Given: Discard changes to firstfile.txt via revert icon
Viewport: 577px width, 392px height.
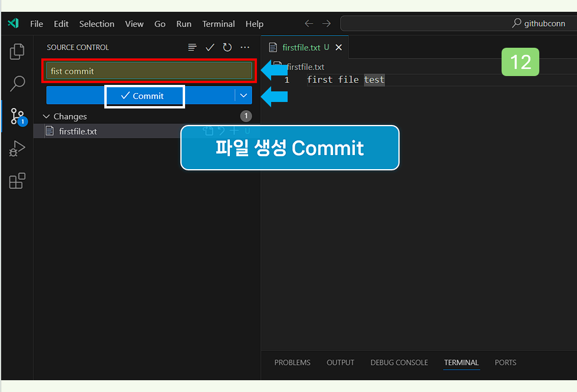Looking at the screenshot, I should click(221, 130).
